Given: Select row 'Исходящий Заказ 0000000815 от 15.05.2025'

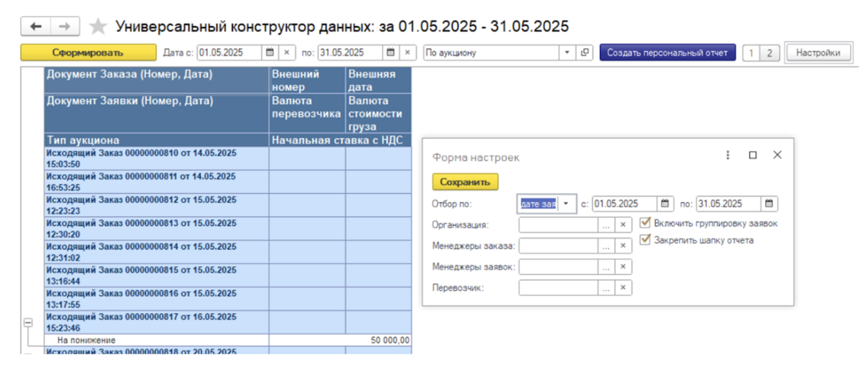Looking at the screenshot, I should click(157, 276).
